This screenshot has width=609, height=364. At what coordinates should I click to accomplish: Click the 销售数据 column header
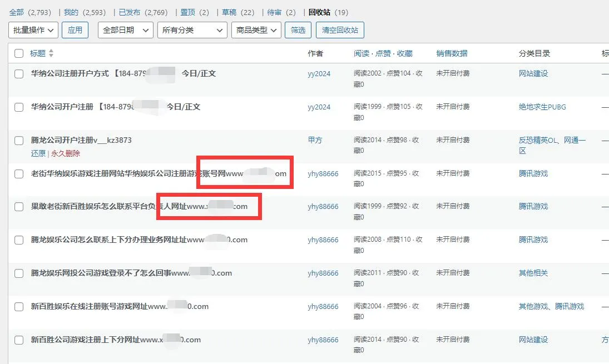(x=452, y=53)
